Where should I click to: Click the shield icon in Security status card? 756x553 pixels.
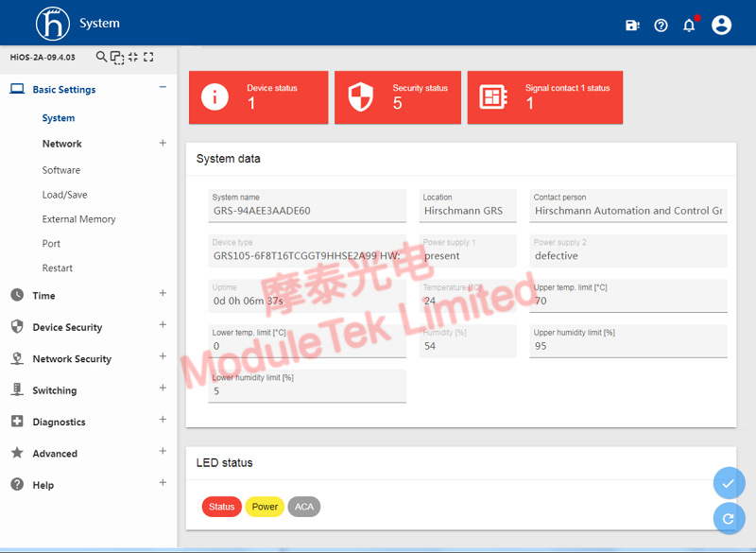[361, 97]
